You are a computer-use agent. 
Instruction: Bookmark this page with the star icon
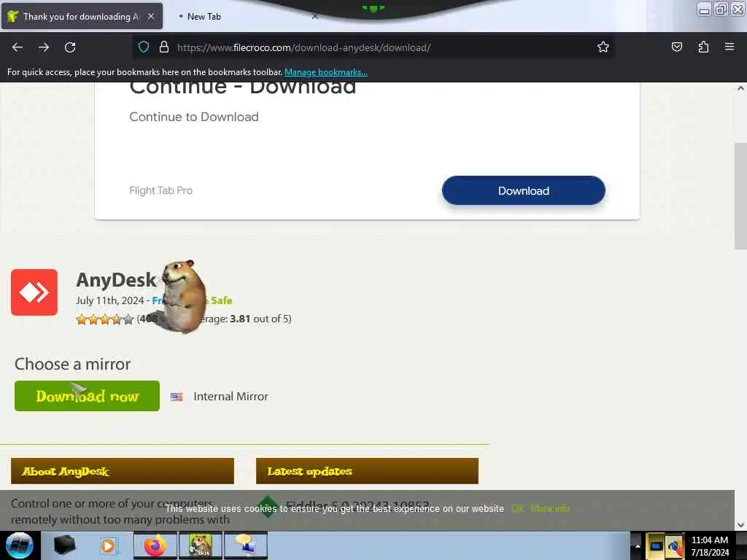(x=603, y=47)
